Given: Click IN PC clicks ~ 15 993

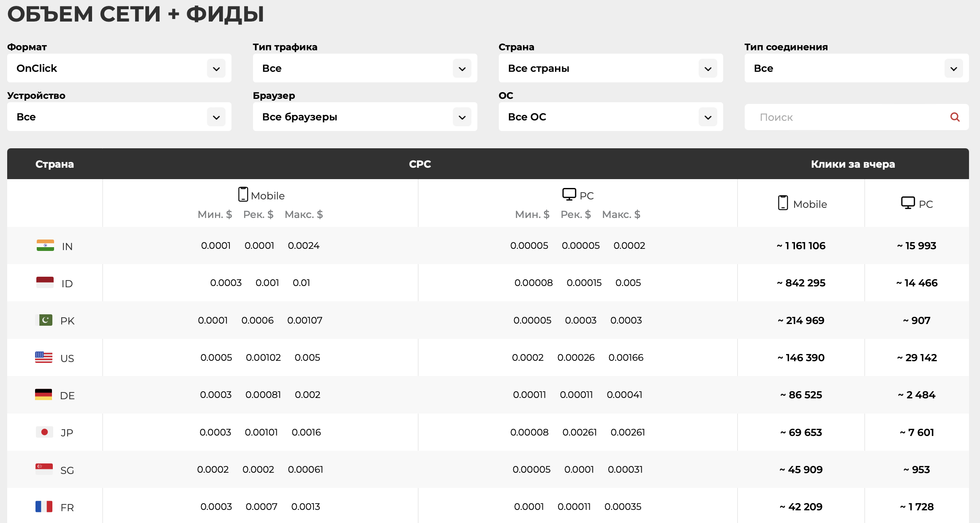Looking at the screenshot, I should coord(917,245).
